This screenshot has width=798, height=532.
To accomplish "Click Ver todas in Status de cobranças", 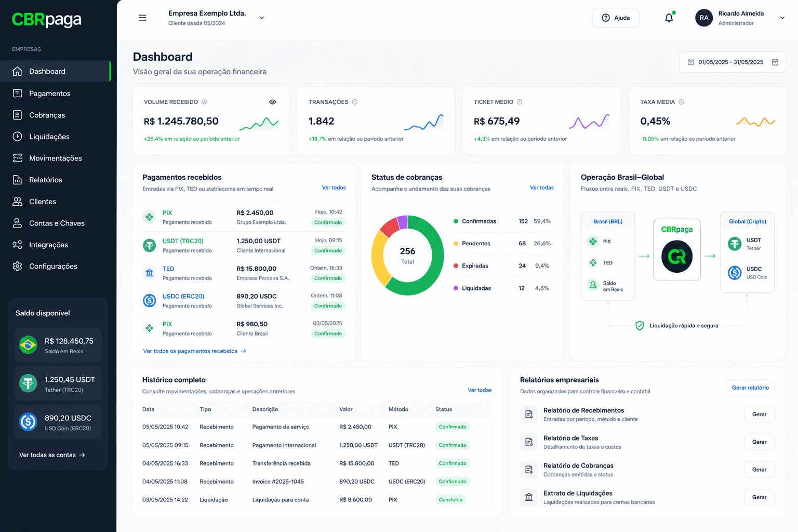I will [542, 188].
